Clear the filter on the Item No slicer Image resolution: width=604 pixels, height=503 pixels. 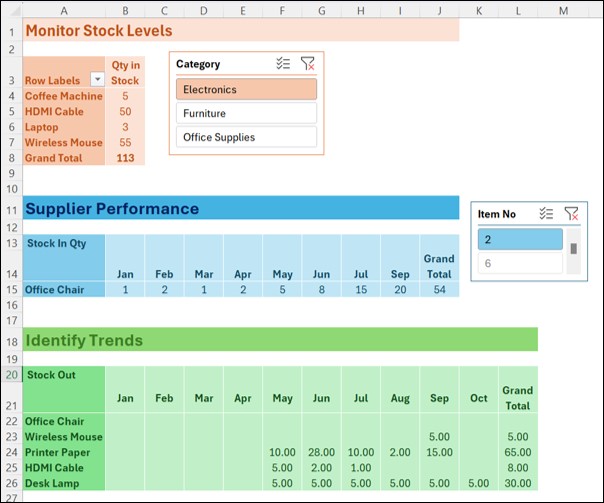pos(571,213)
